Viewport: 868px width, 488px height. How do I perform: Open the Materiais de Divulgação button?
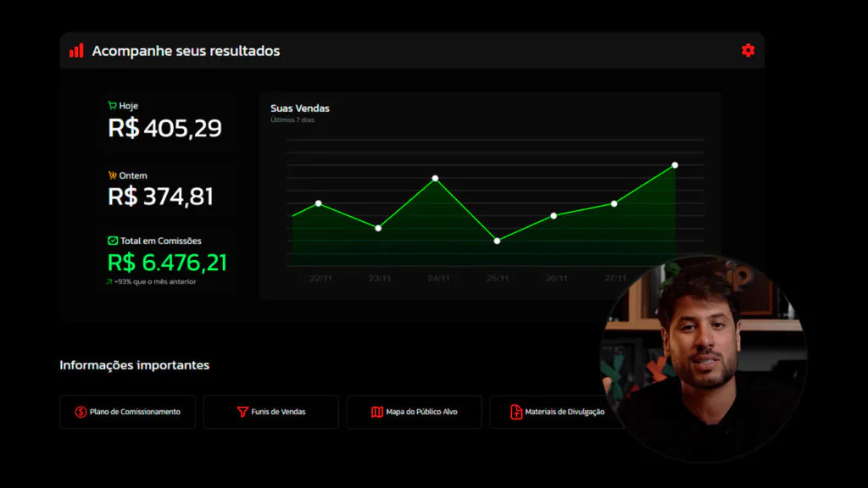[x=557, y=412]
